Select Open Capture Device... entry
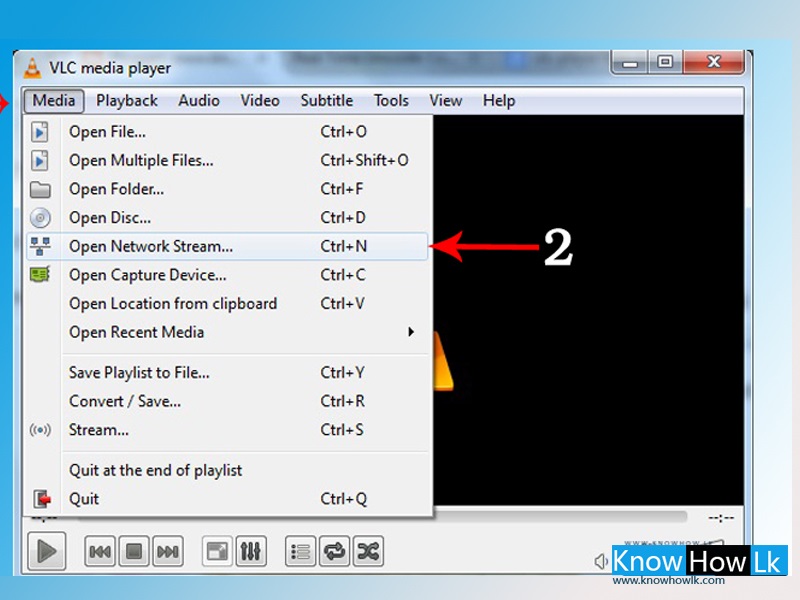The height and width of the screenshot is (600, 800). point(227,275)
